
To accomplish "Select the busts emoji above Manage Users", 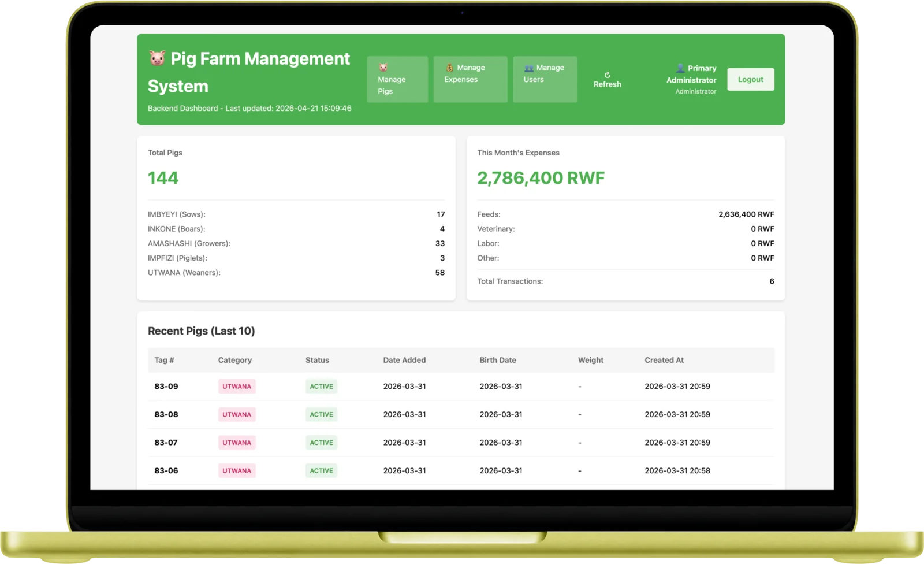I will coord(530,67).
